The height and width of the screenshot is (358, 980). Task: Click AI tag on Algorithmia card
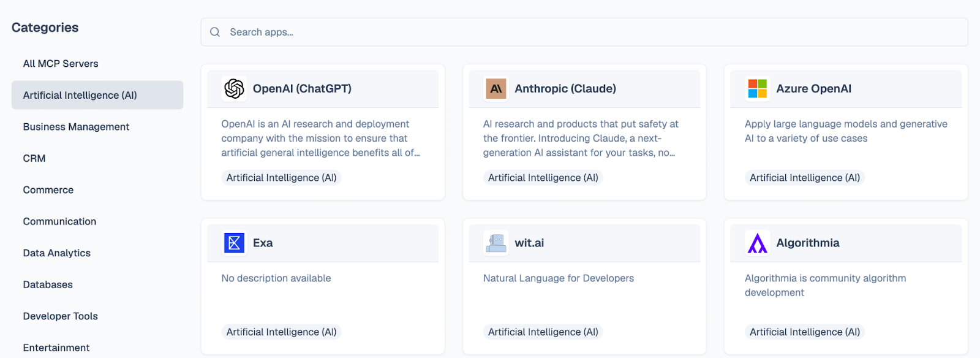tap(805, 332)
